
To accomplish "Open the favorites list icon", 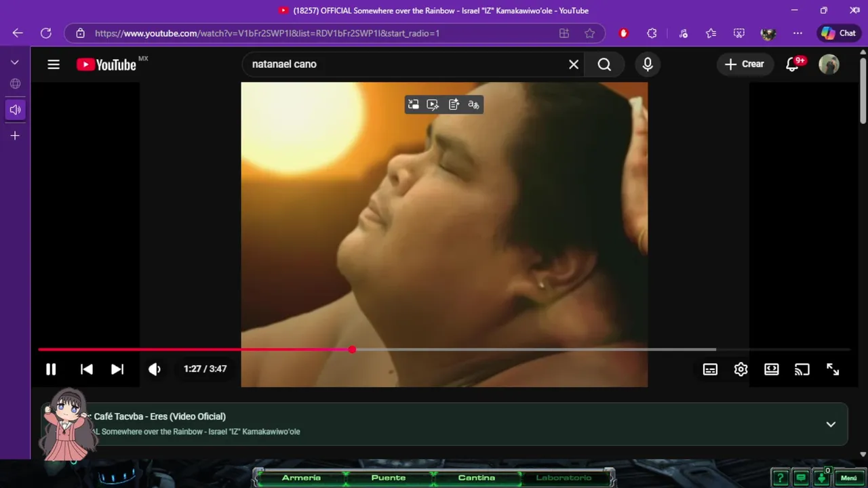I will click(711, 33).
